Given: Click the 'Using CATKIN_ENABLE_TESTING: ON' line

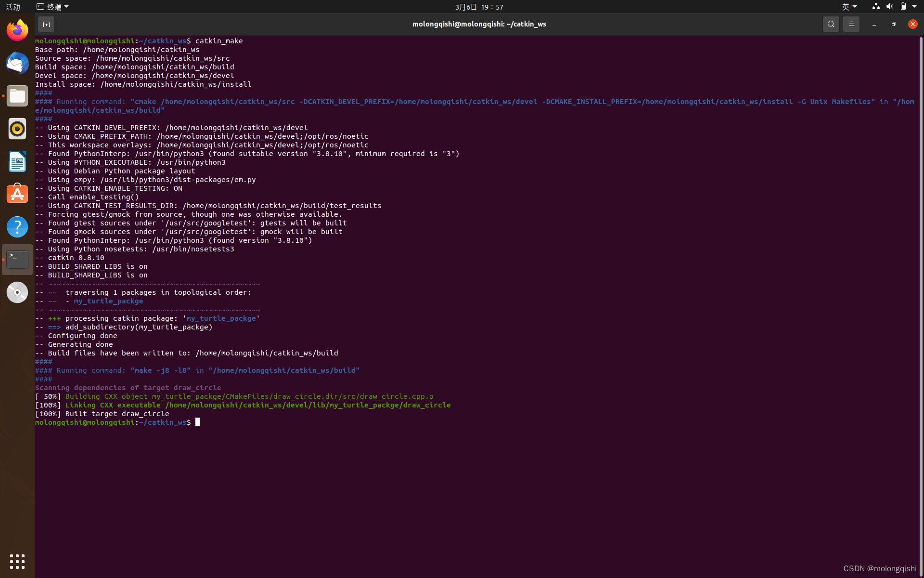Looking at the screenshot, I should (x=108, y=188).
